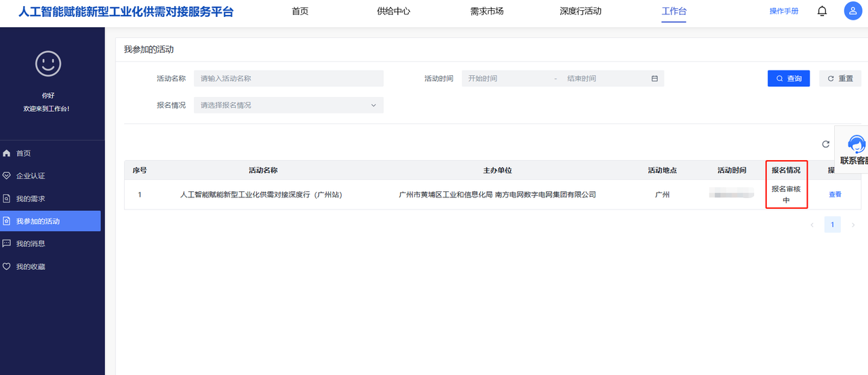The image size is (868, 375).
Task: Click the 重置 button
Action: (840, 79)
